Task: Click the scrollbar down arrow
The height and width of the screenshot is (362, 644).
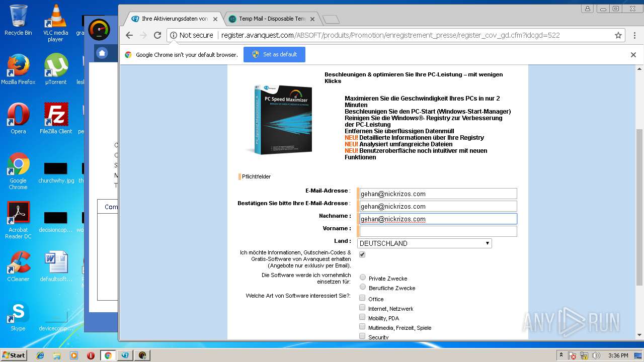Action: pyautogui.click(x=639, y=335)
